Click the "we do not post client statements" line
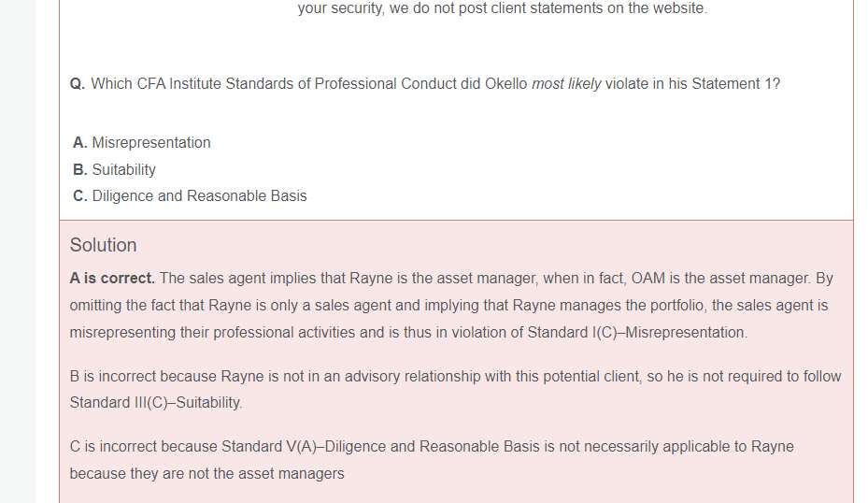Image resolution: width=868 pixels, height=503 pixels. [502, 9]
